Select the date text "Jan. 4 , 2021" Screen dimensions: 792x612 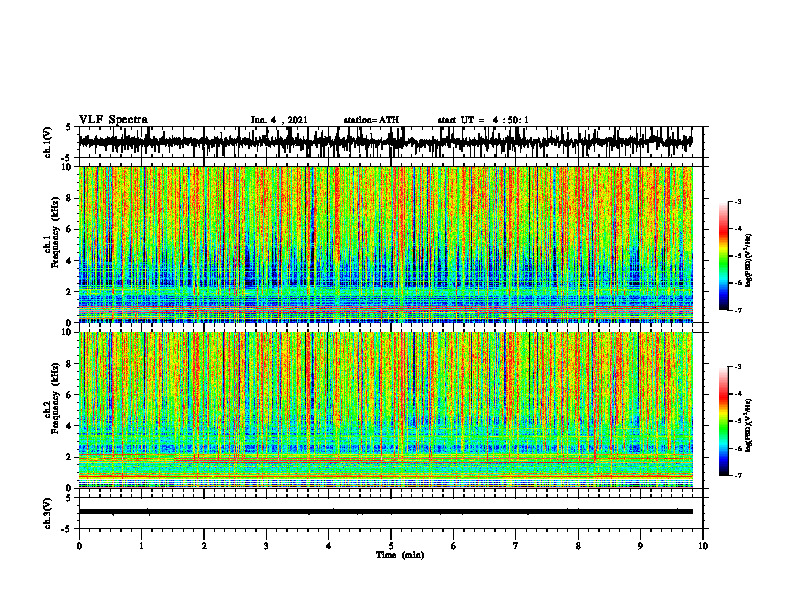279,120
